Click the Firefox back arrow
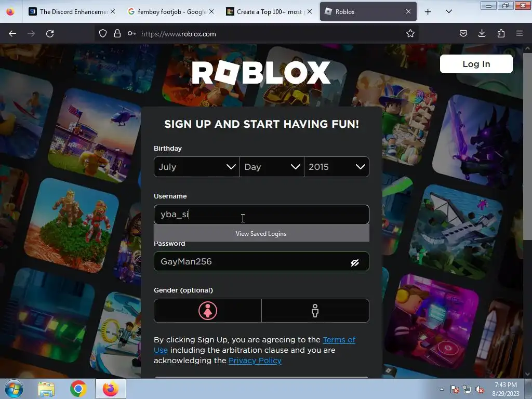Viewport: 532px width, 399px height. [12, 34]
